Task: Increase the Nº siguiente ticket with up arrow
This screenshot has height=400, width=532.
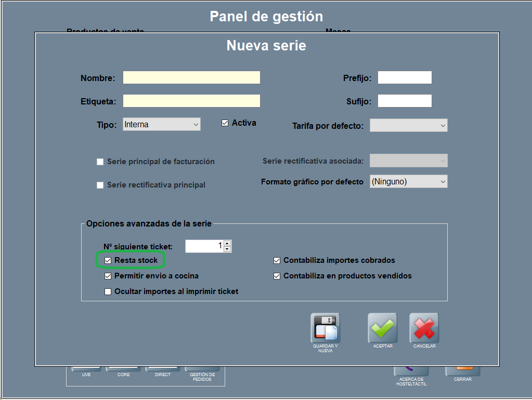Action: [x=227, y=243]
